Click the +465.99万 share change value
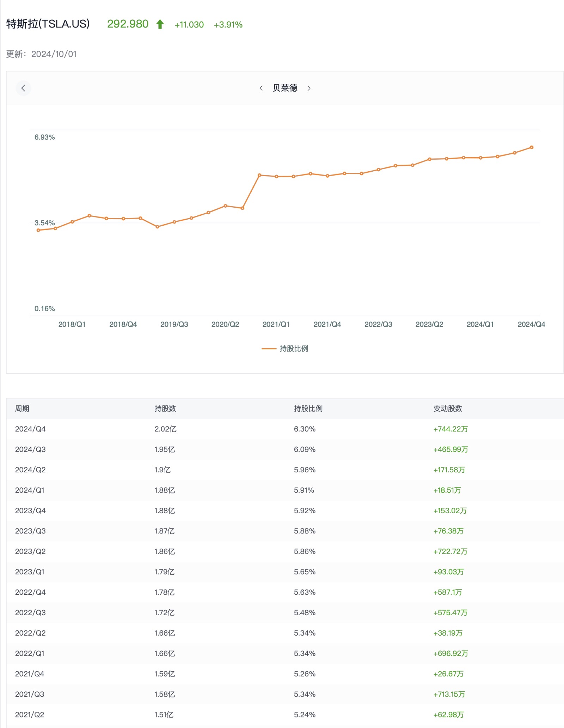 tap(450, 449)
